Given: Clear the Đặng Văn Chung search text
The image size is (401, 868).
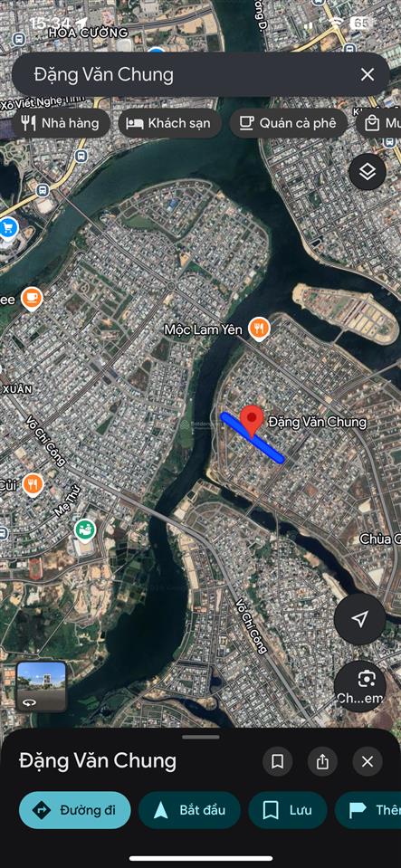Looking at the screenshot, I should tap(368, 75).
